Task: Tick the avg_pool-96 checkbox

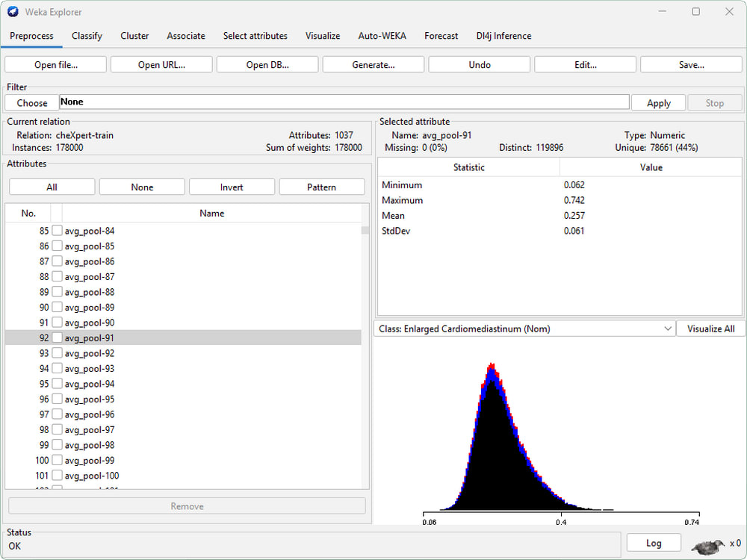Action: (x=58, y=414)
